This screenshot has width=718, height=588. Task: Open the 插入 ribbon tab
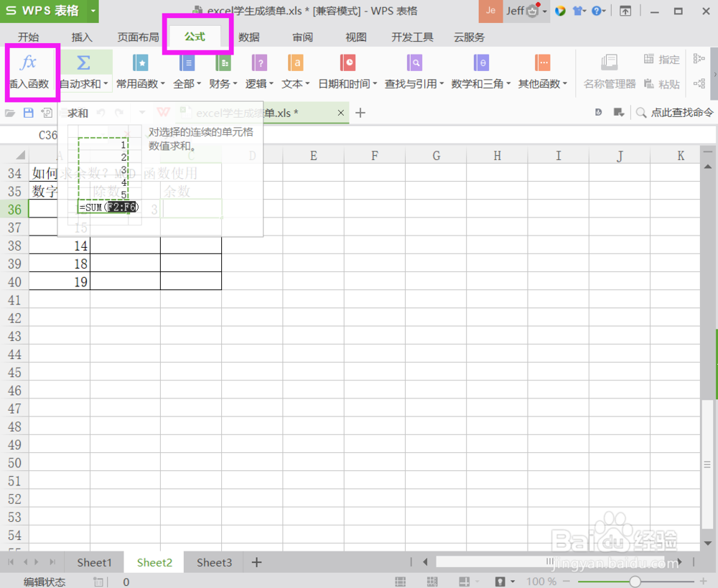click(82, 37)
